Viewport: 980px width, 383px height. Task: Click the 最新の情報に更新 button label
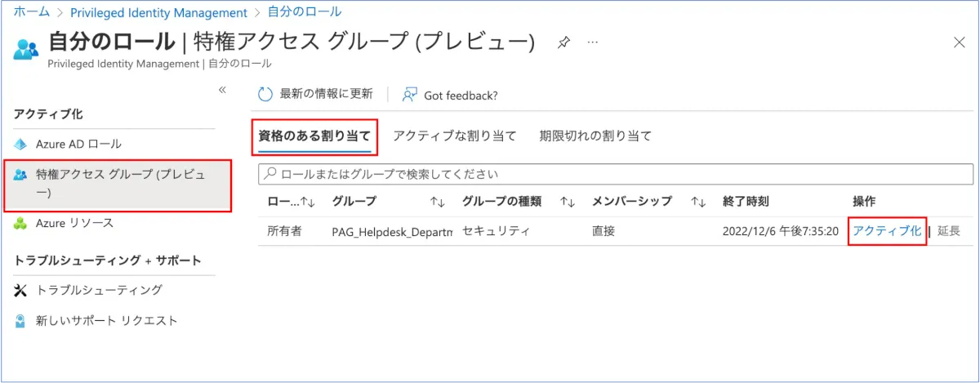click(326, 95)
